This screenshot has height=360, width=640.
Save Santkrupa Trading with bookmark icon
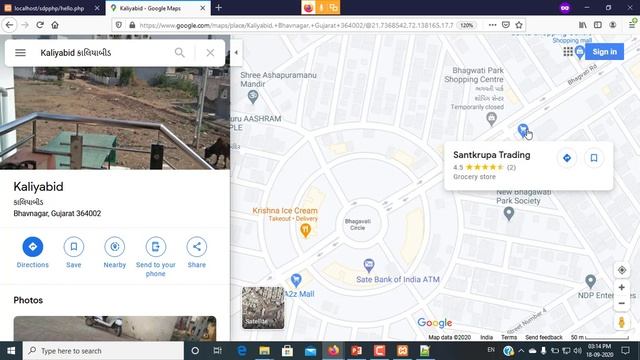[594, 158]
